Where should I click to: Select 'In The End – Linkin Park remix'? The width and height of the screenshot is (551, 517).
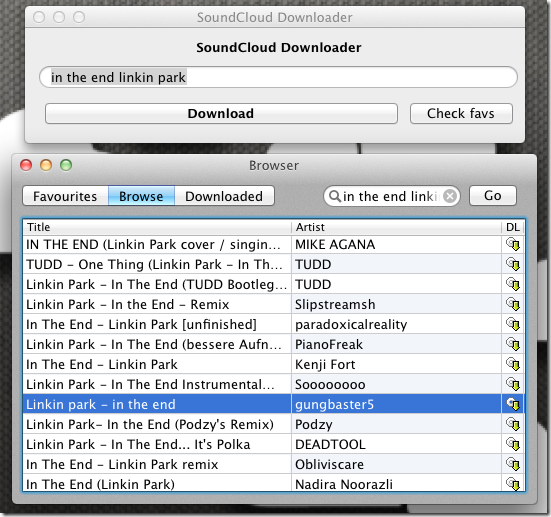pyautogui.click(x=122, y=465)
